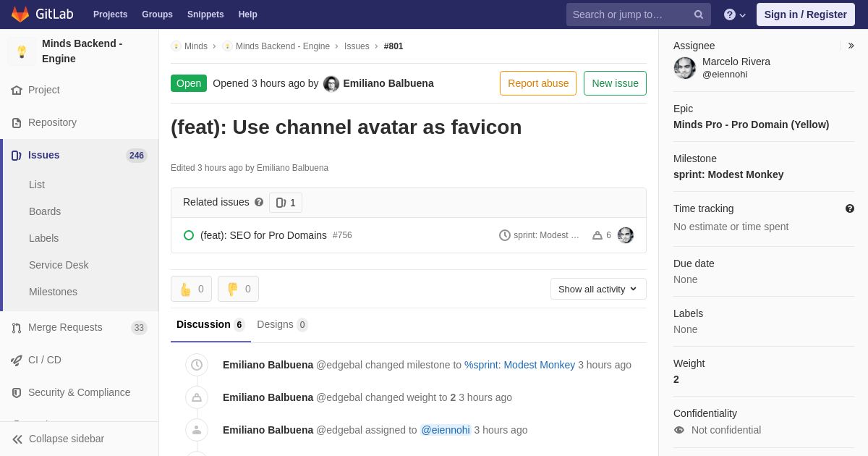Click the #801 breadcrumb
Screen dimensions: 868x456
pyautogui.click(x=393, y=46)
